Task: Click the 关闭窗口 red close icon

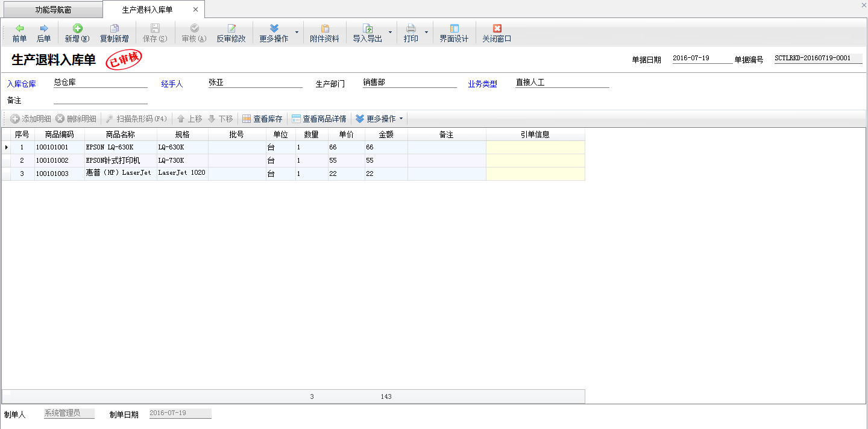Action: tap(497, 29)
